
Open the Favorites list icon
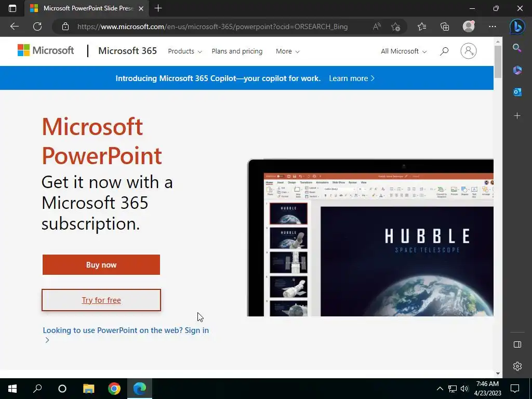422,26
